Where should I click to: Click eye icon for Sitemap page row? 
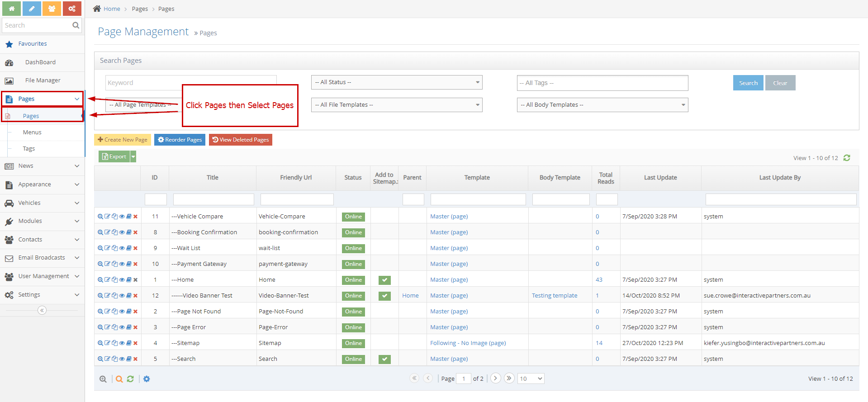[122, 343]
